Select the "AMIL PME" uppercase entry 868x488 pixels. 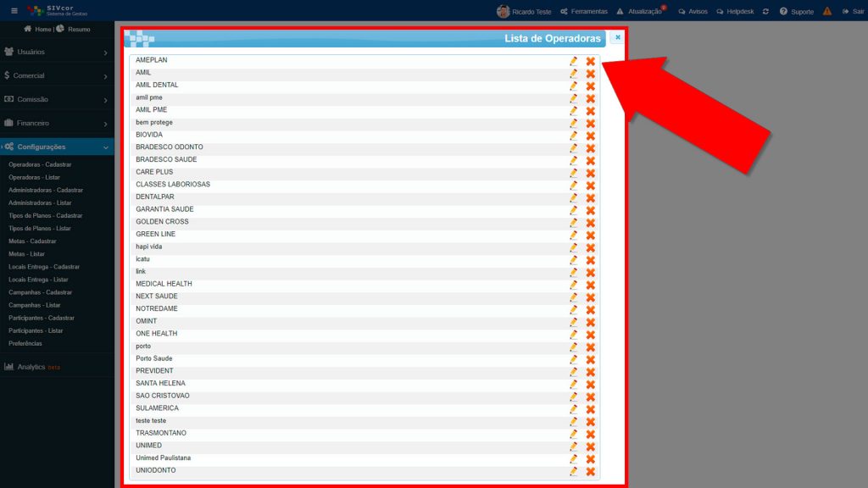pyautogui.click(x=152, y=109)
